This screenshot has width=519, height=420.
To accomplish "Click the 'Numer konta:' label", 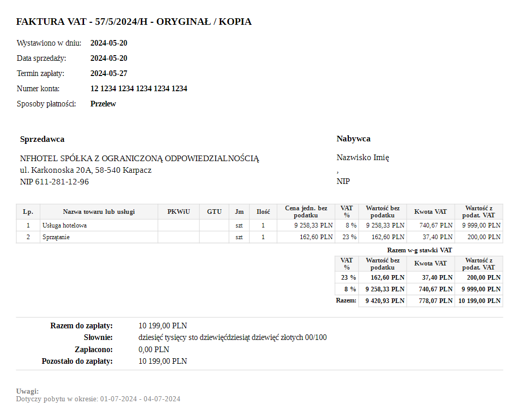I will [x=38, y=89].
